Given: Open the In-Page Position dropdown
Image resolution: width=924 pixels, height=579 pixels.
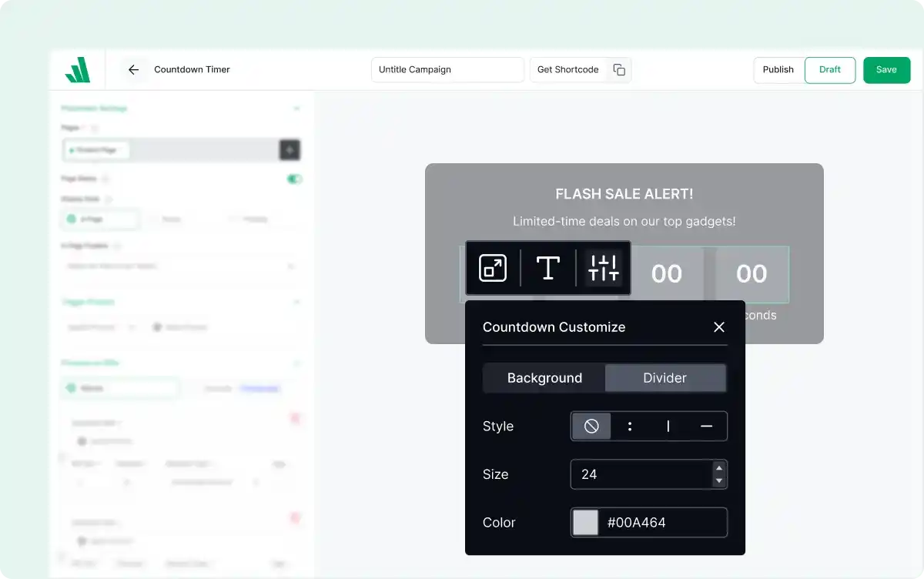Looking at the screenshot, I should point(180,265).
